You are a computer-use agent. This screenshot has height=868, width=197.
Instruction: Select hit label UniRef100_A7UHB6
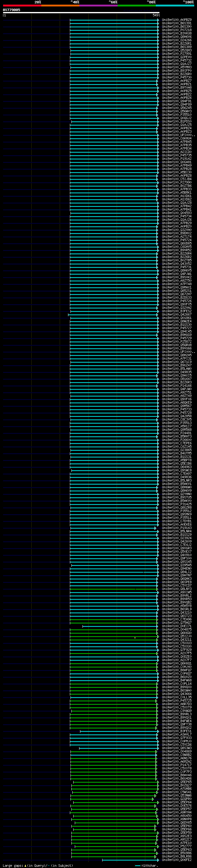pos(176,789)
